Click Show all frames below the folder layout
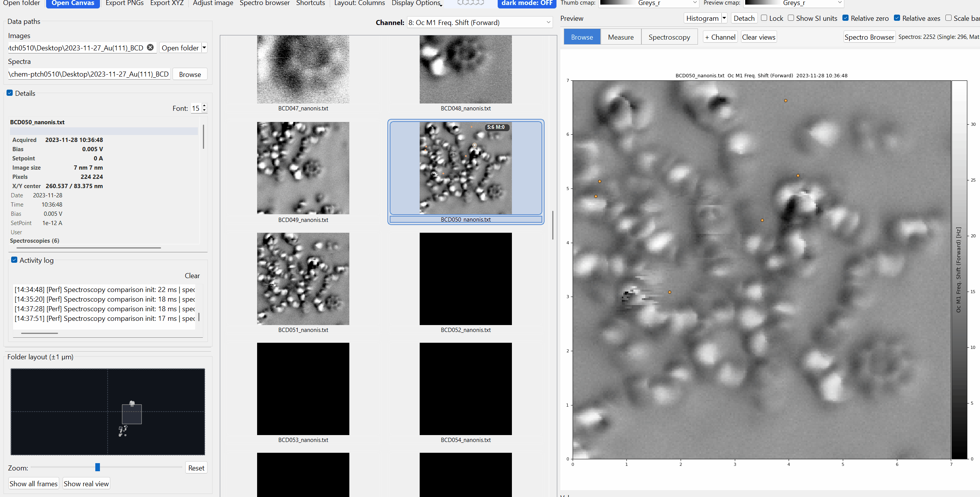980x497 pixels. (33, 483)
